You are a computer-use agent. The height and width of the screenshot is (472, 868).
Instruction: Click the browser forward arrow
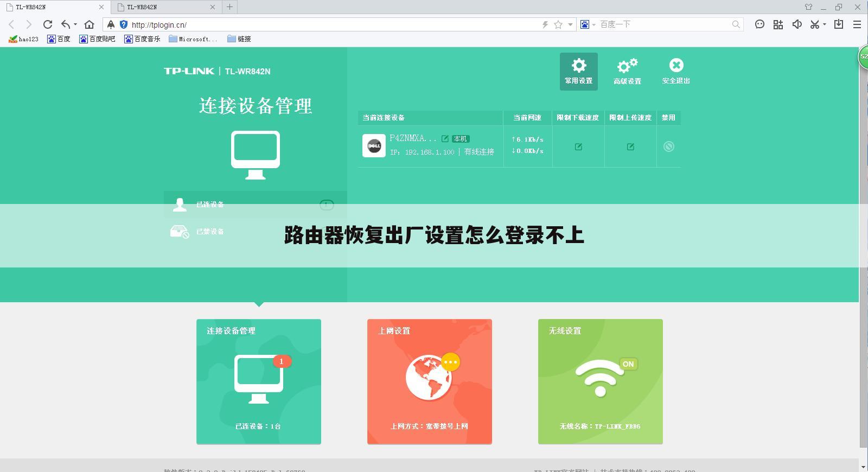29,24
